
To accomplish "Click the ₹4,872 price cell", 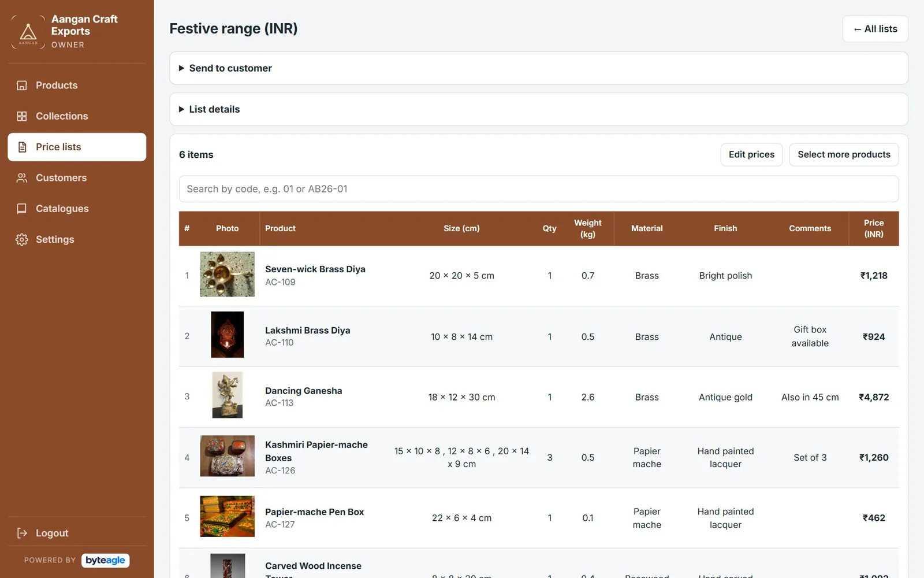I will pos(874,397).
